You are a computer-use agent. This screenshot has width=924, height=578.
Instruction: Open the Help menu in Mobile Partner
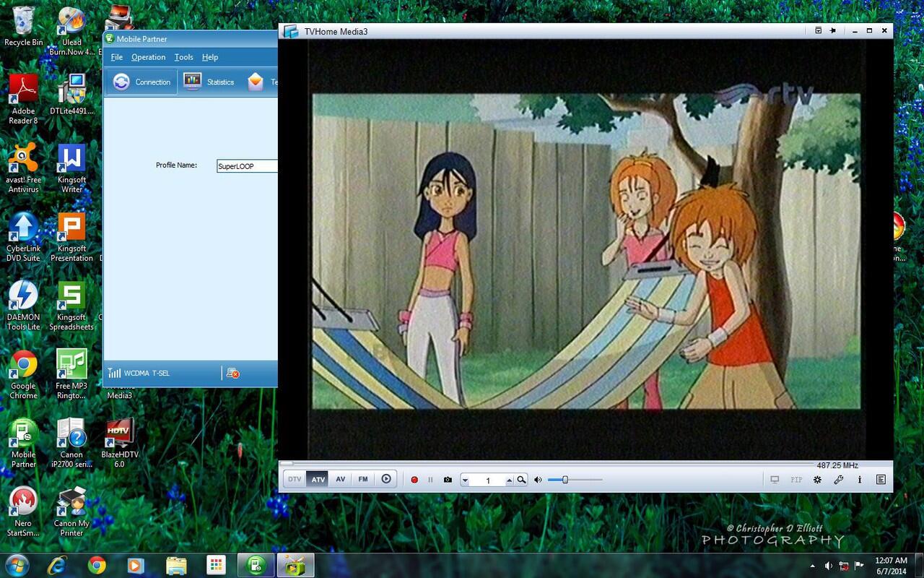click(210, 57)
